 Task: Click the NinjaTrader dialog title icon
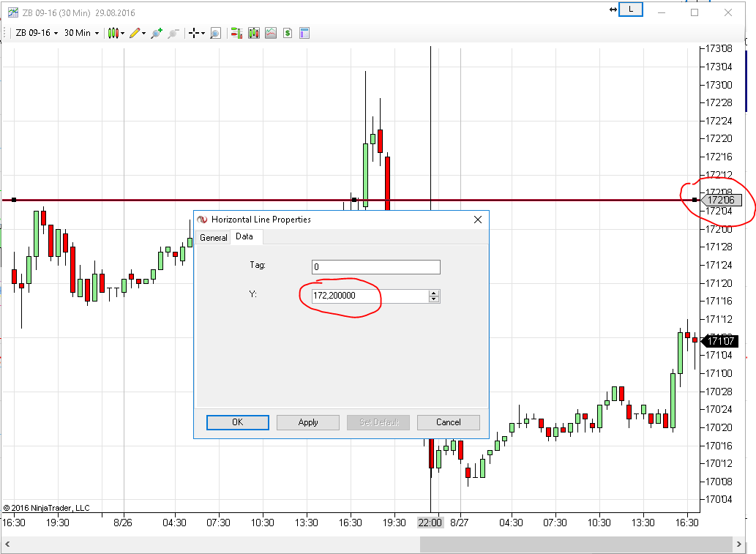click(203, 220)
